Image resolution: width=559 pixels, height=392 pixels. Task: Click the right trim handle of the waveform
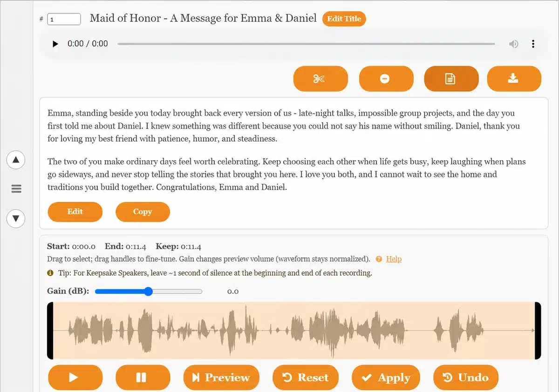coord(538,331)
